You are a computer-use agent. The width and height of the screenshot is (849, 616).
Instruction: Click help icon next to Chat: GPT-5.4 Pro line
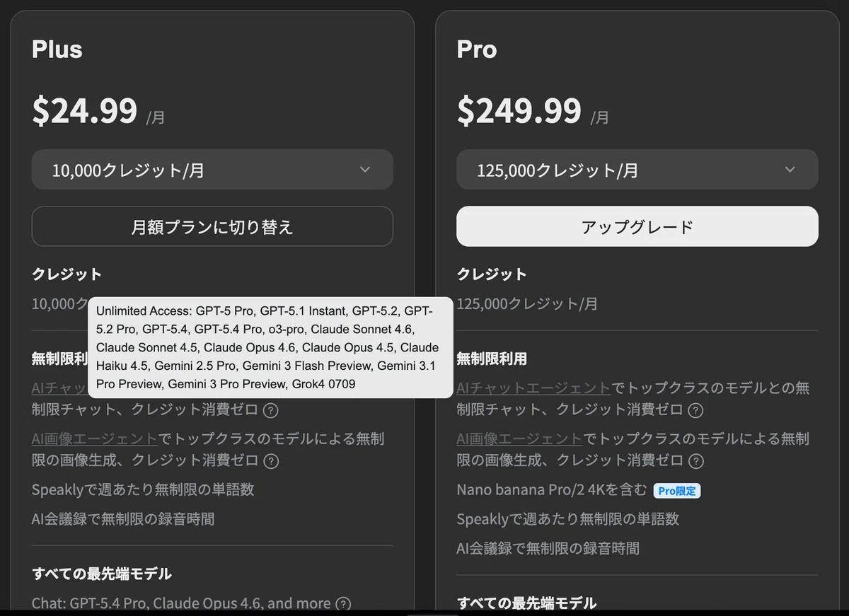tap(343, 604)
